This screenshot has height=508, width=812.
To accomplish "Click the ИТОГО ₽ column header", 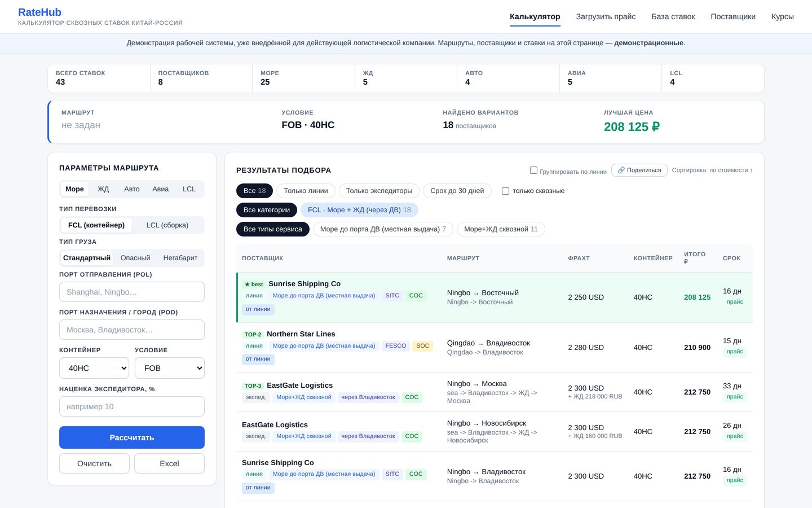I will [x=695, y=258].
